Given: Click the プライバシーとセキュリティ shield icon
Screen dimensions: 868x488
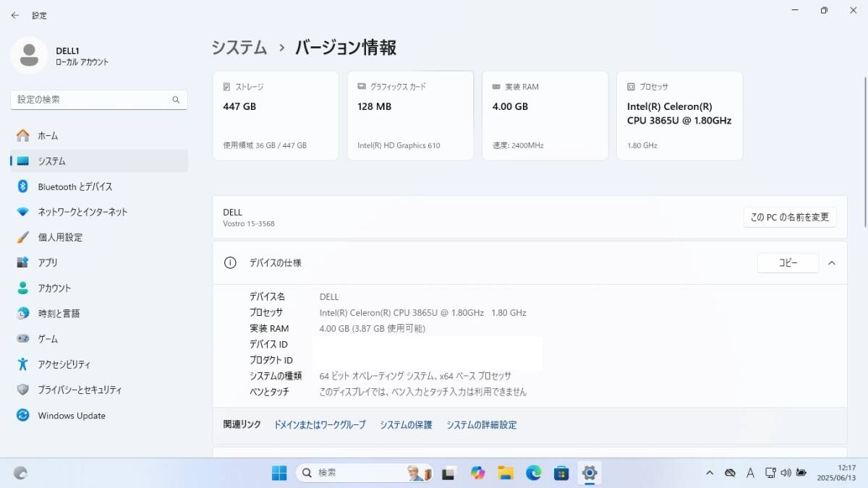Looking at the screenshot, I should tap(23, 390).
